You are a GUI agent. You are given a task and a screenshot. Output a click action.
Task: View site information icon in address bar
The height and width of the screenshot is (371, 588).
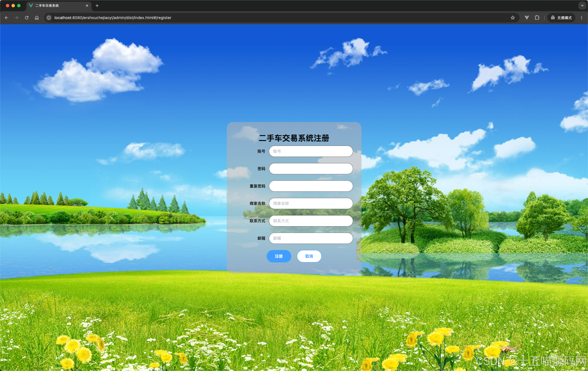click(x=49, y=18)
